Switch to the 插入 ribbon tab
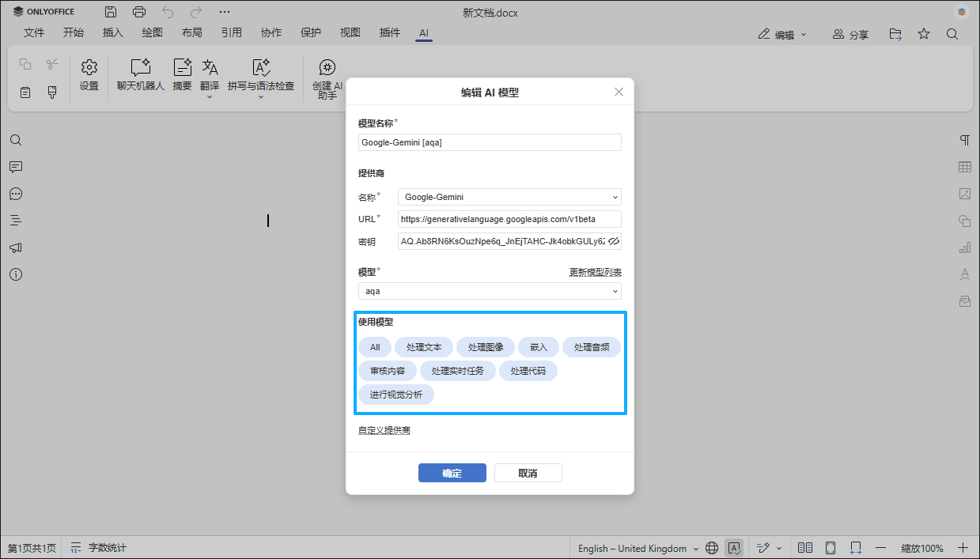Image resolution: width=980 pixels, height=559 pixels. pos(112,33)
